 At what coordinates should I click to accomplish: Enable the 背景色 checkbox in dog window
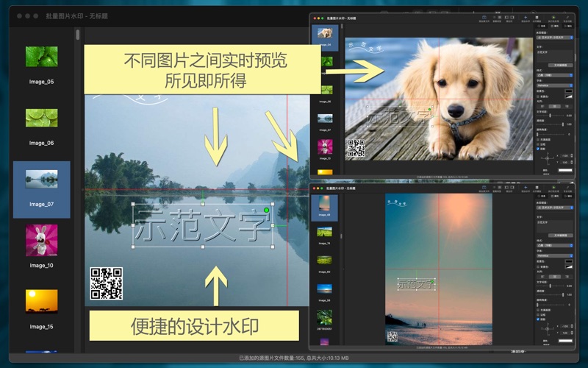540,96
